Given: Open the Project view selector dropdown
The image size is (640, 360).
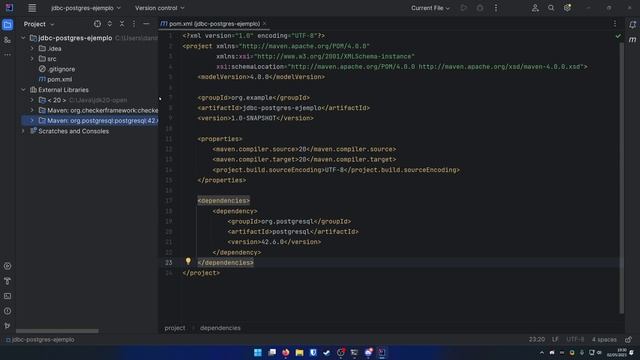Looking at the screenshot, I should coord(39,24).
